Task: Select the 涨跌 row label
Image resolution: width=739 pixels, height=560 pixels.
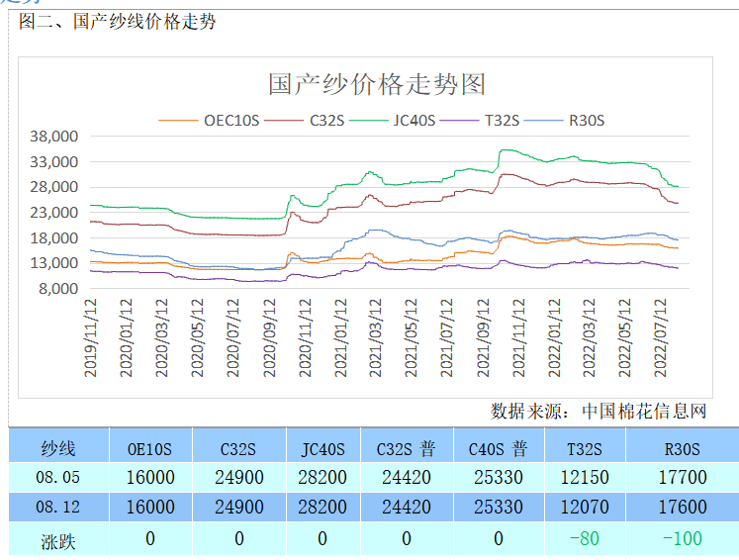Action: pyautogui.click(x=57, y=539)
